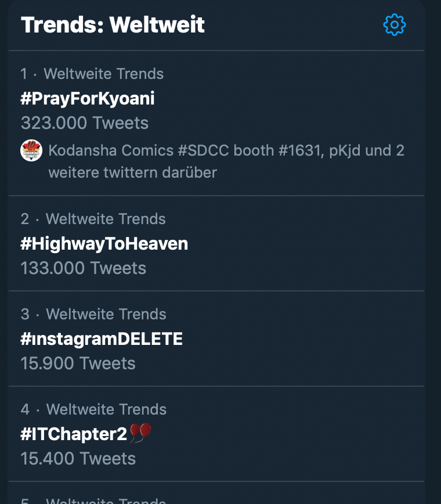Click "3 · Weltweite Trends" label
This screenshot has height=504, width=441.
[x=93, y=314]
